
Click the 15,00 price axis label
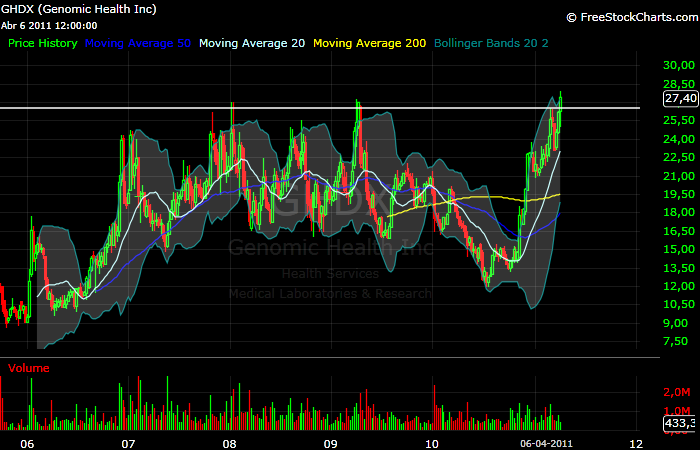click(x=679, y=249)
